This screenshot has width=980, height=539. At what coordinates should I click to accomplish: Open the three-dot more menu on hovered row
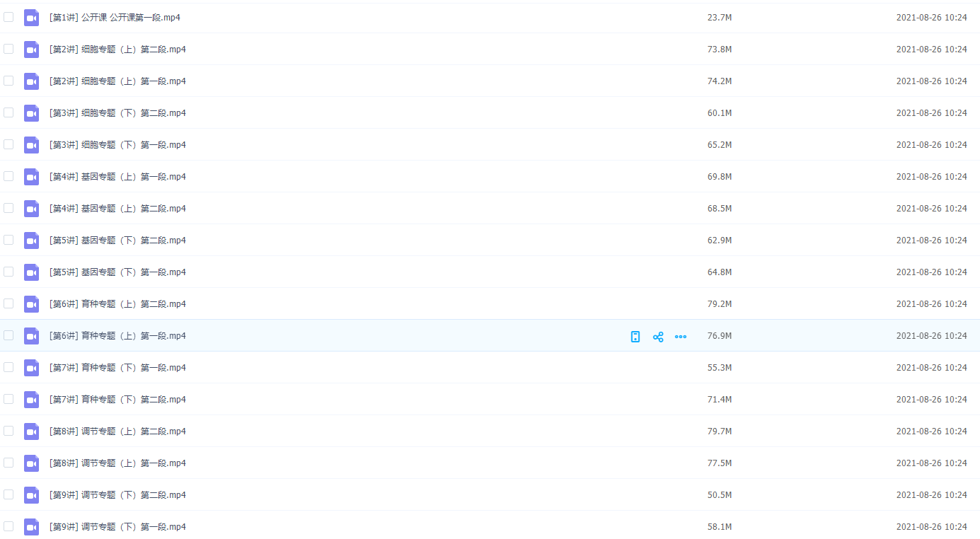(x=681, y=337)
